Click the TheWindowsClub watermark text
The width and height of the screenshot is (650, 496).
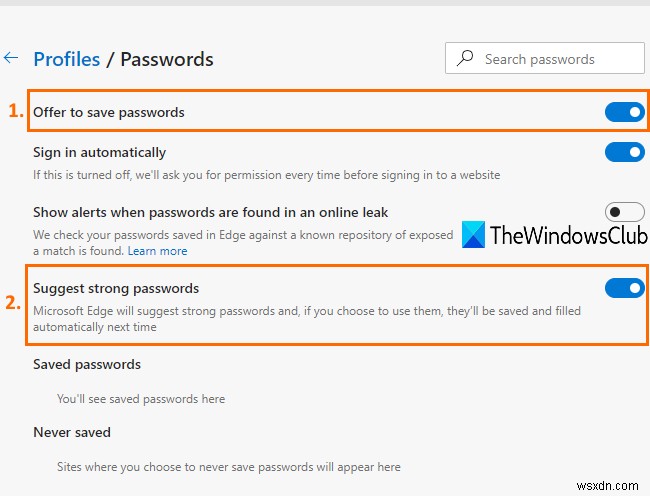pyautogui.click(x=568, y=236)
